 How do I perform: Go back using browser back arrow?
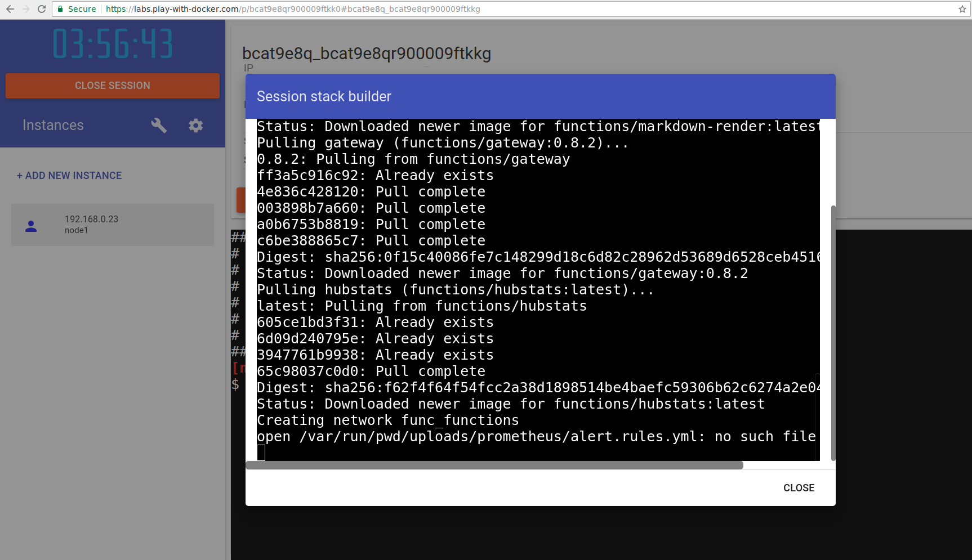(10, 9)
